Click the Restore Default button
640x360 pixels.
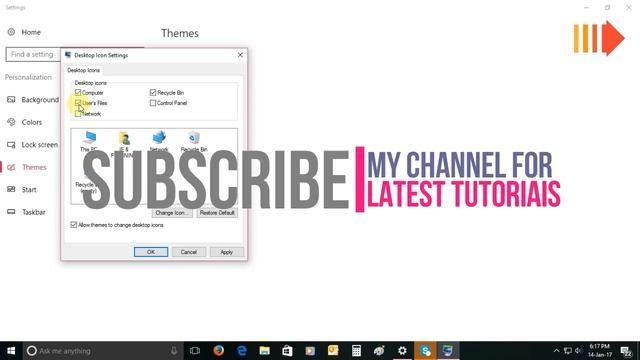217,213
